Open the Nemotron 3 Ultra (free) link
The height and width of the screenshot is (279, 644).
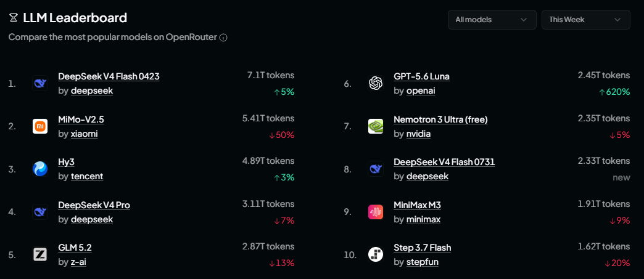click(440, 119)
